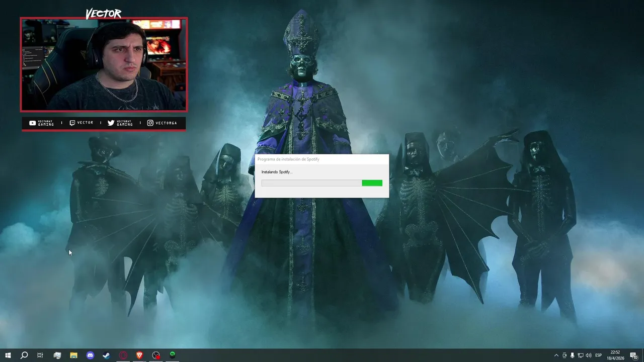The width and height of the screenshot is (644, 362).
Task: Open Task View on the taskbar
Action: coord(40,355)
